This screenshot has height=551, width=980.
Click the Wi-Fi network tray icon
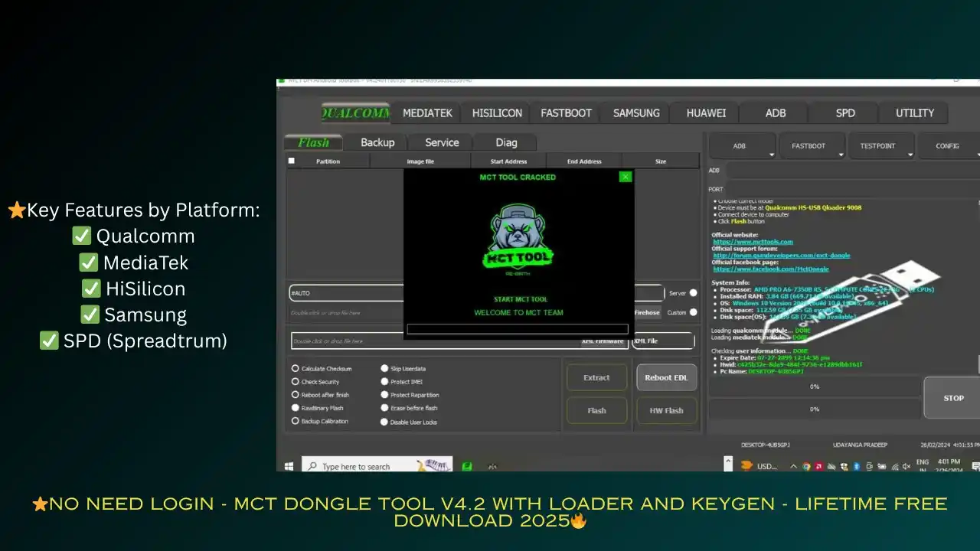click(893, 466)
